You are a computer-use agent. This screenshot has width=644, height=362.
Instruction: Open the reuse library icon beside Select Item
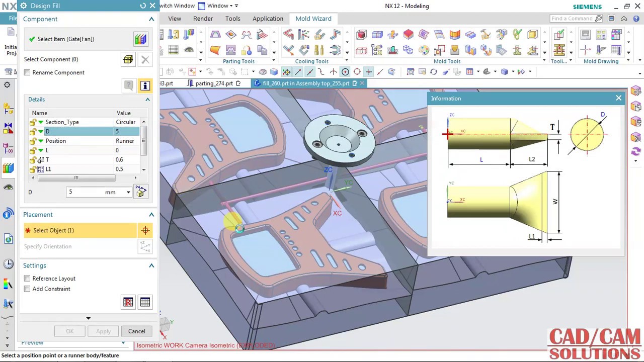(x=140, y=39)
